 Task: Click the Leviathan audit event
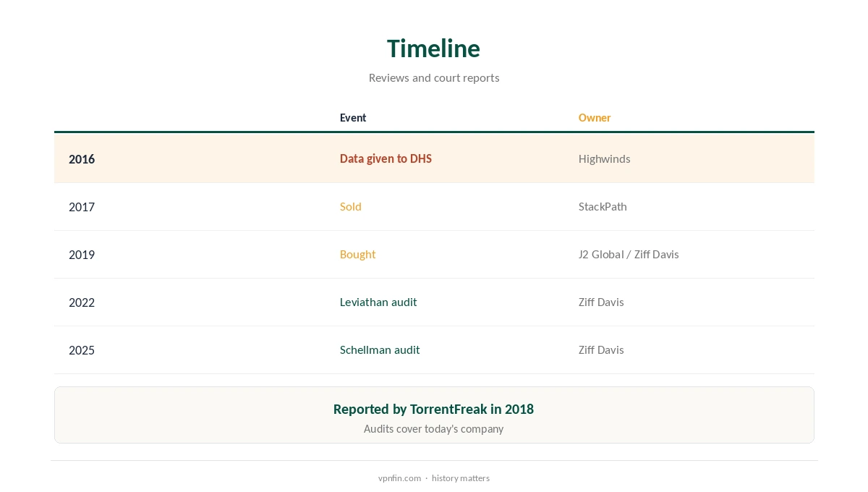coord(378,302)
